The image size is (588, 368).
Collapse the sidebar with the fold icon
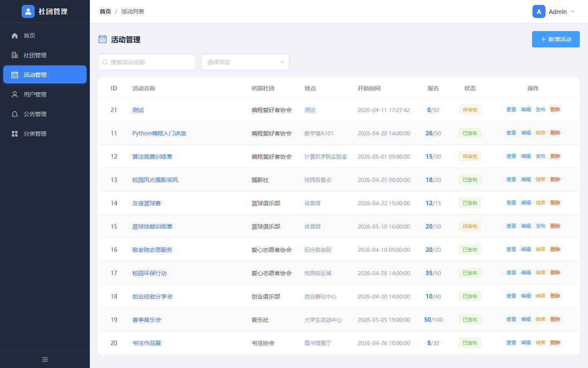pyautogui.click(x=45, y=359)
